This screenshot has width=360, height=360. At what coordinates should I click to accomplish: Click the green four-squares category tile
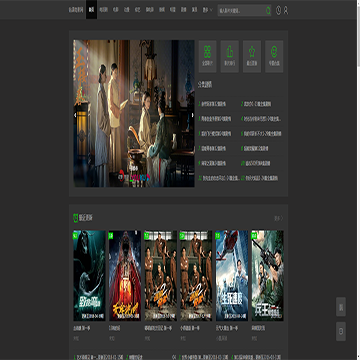[x=208, y=56]
